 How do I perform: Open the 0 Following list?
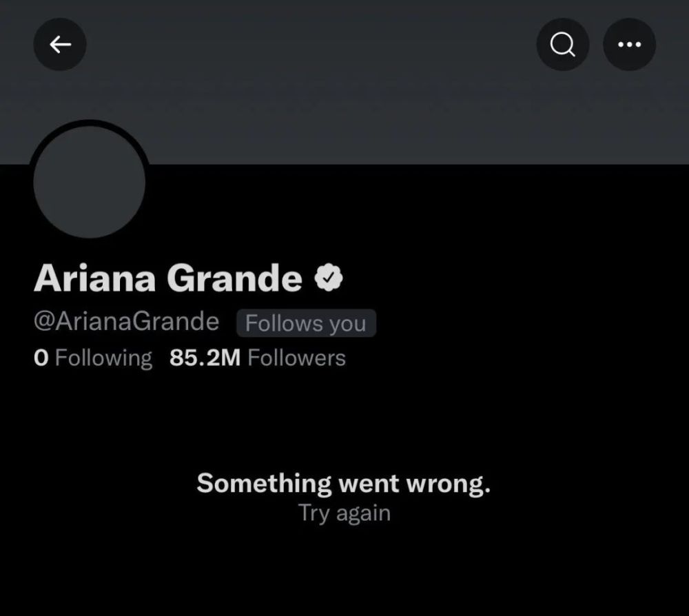(x=93, y=358)
